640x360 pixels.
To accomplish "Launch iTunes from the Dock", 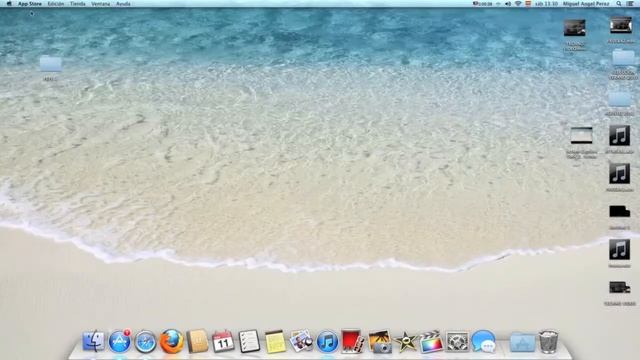I will pyautogui.click(x=327, y=342).
